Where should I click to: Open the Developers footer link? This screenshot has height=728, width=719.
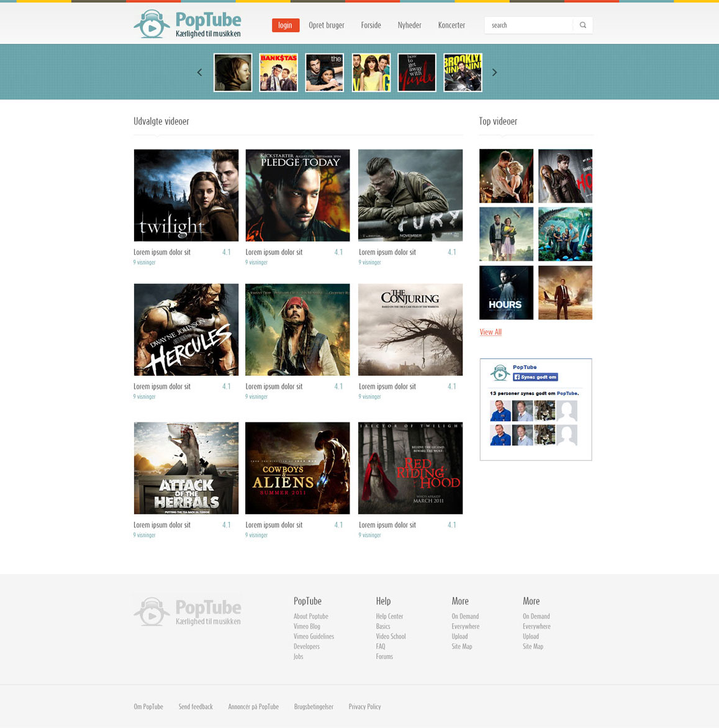coord(306,646)
